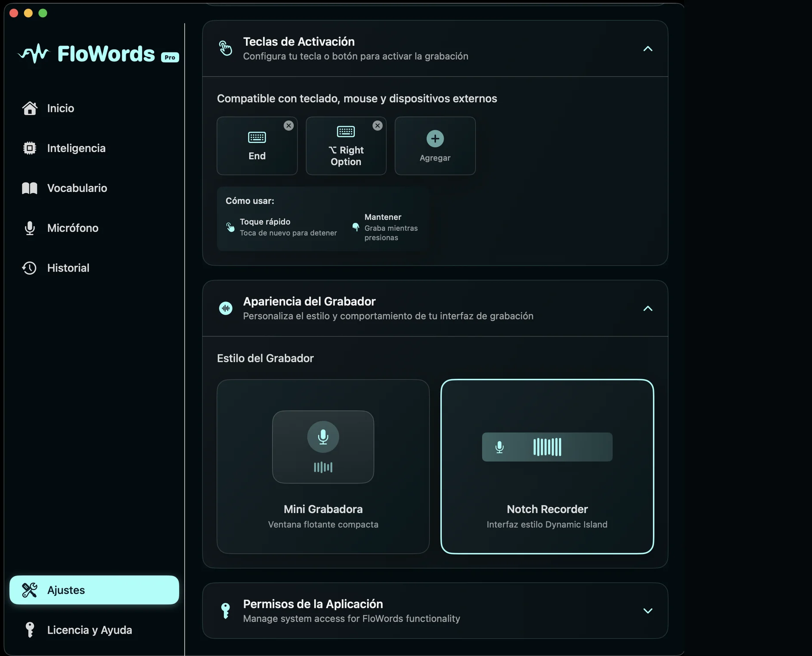Click the keyboard icon on End key card
Viewport: 812px width, 656px height.
pyautogui.click(x=257, y=137)
